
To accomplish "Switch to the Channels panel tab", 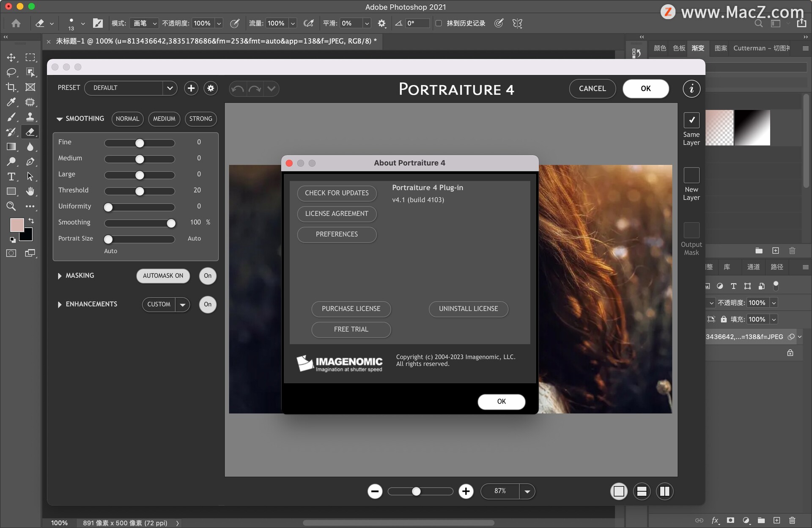I will pos(753,267).
